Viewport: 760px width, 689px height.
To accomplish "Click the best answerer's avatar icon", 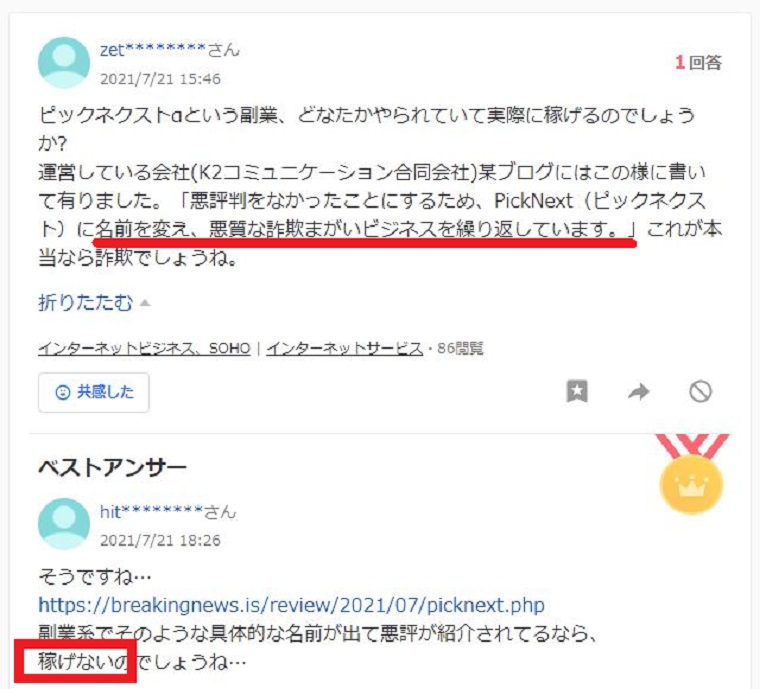I will pyautogui.click(x=64, y=524).
